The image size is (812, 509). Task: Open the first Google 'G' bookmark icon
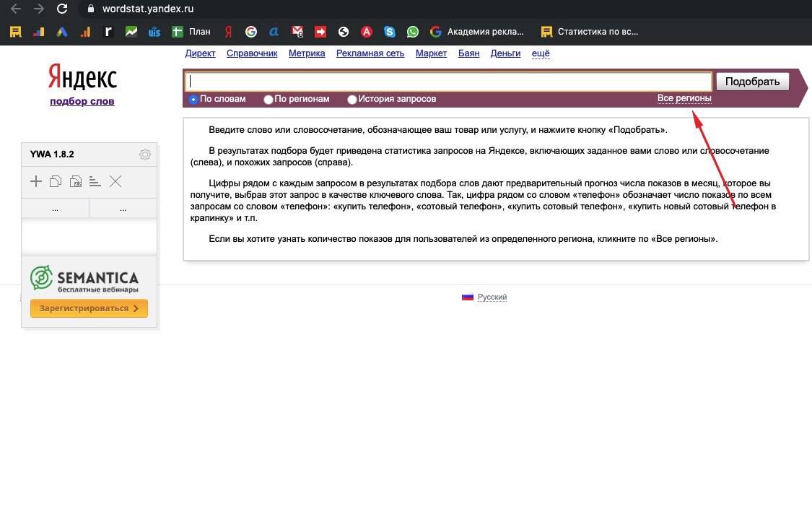pyautogui.click(x=251, y=32)
